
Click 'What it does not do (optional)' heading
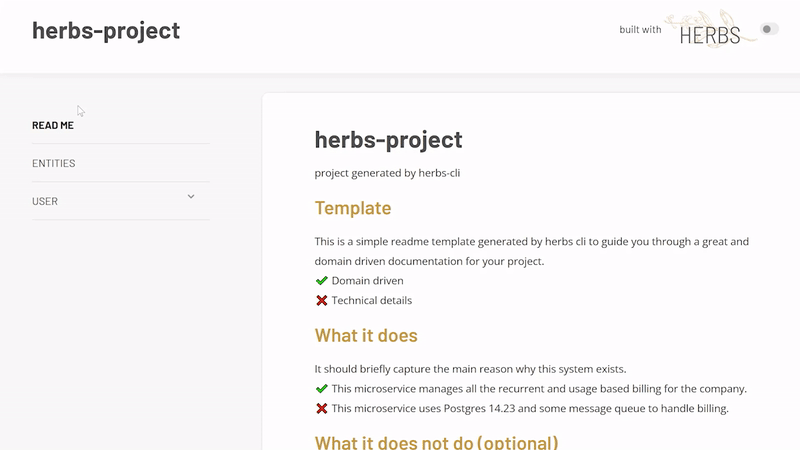(437, 442)
